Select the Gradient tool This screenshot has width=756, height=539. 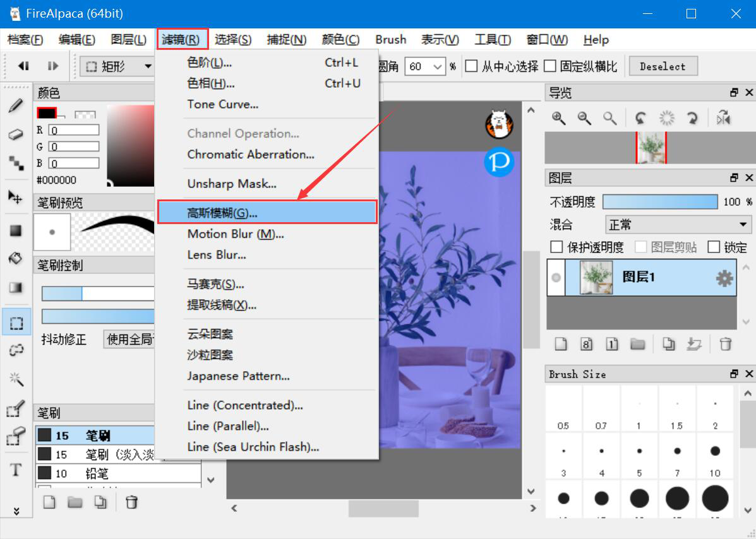16,288
